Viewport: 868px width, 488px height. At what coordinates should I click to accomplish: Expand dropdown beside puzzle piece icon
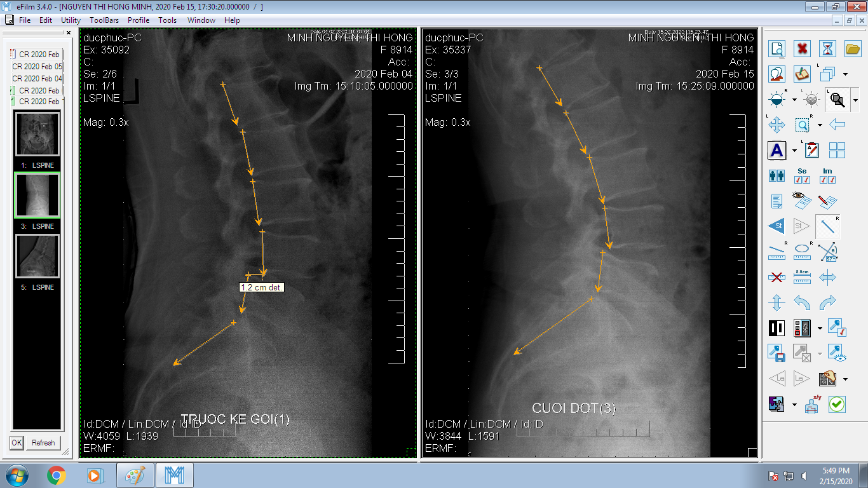point(794,404)
